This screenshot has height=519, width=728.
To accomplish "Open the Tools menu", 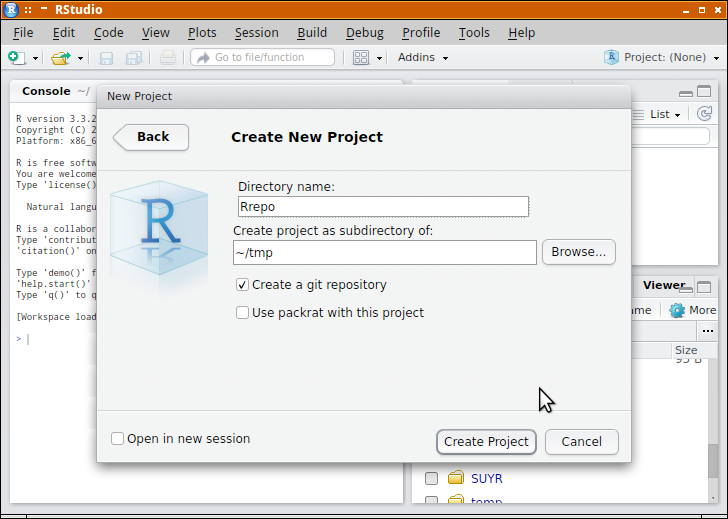I will (x=474, y=32).
